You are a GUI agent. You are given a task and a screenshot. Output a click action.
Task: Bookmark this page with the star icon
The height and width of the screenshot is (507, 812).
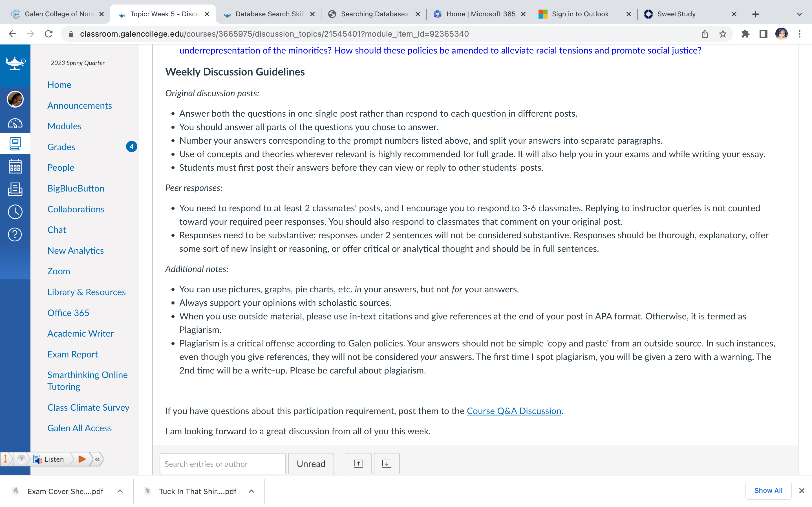[722, 34]
